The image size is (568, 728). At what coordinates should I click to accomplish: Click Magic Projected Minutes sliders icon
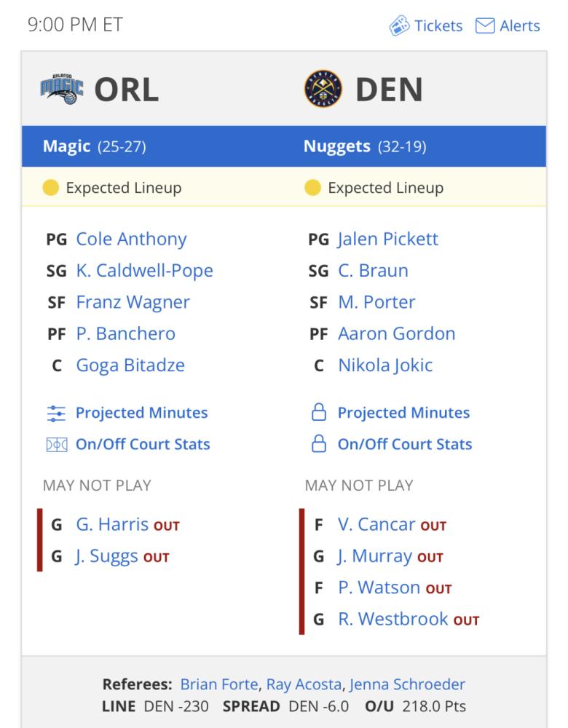coord(56,413)
